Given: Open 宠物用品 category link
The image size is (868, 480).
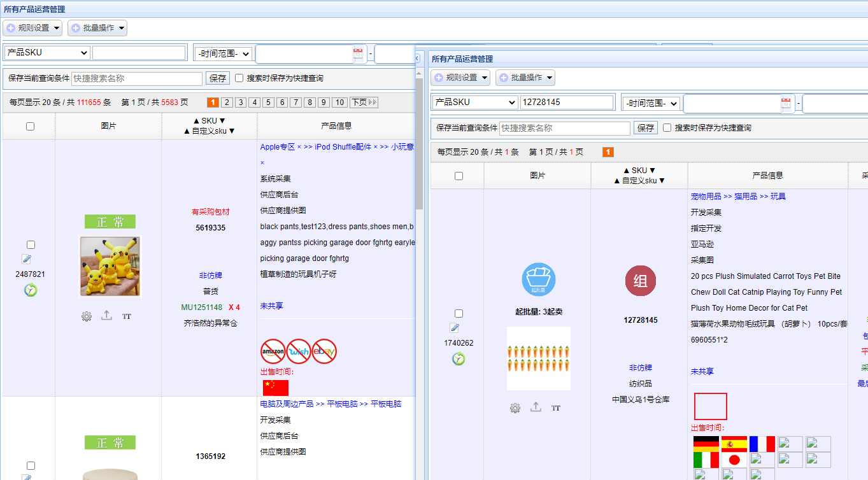Looking at the screenshot, I should click(706, 197).
